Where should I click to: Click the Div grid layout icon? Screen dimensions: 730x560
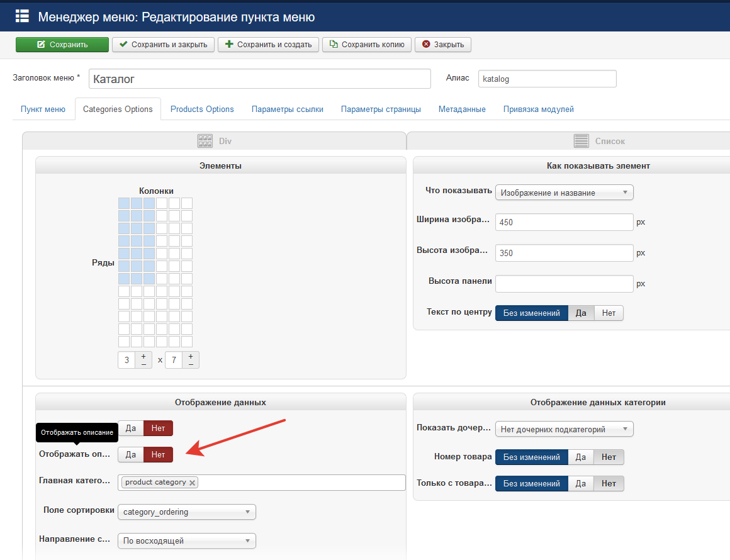[205, 141]
